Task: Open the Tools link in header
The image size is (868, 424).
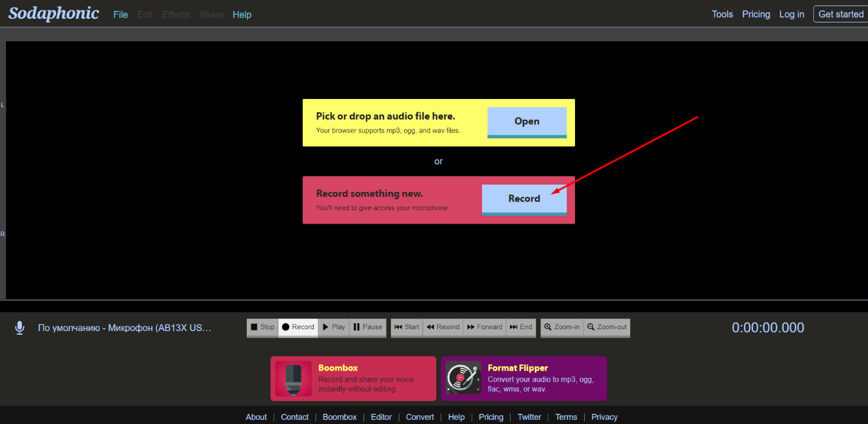Action: pyautogui.click(x=722, y=14)
